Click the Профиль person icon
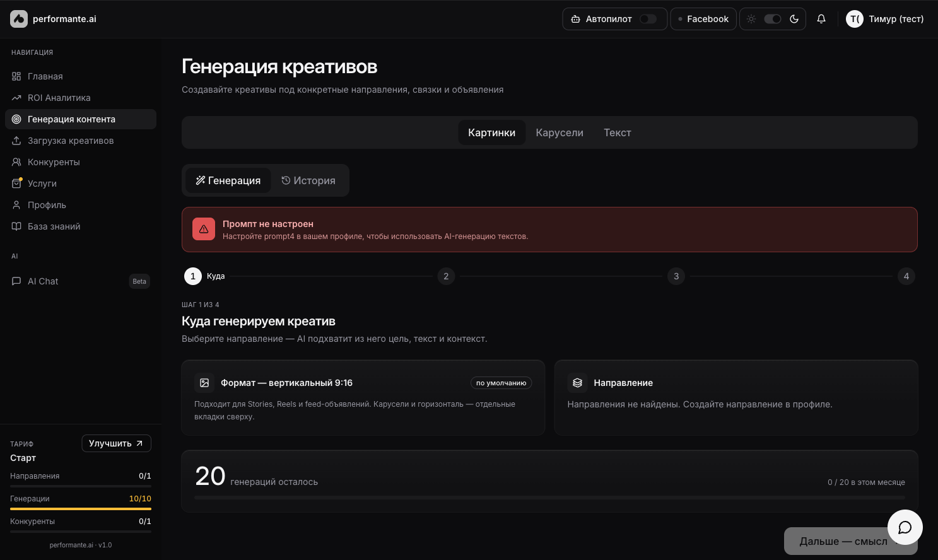This screenshot has width=938, height=560. (16, 205)
